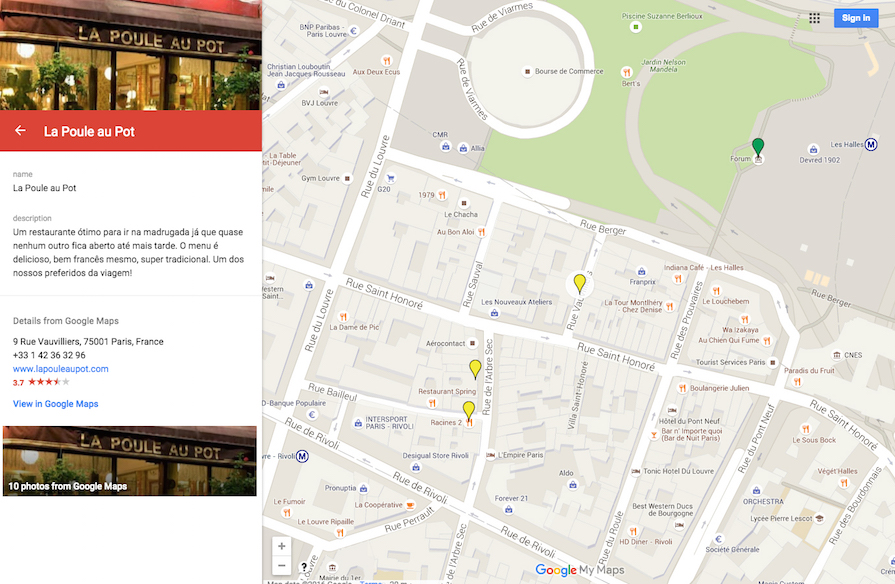Click the Boulangerie Julien restaurant icon
The width and height of the screenshot is (895, 584).
(682, 388)
